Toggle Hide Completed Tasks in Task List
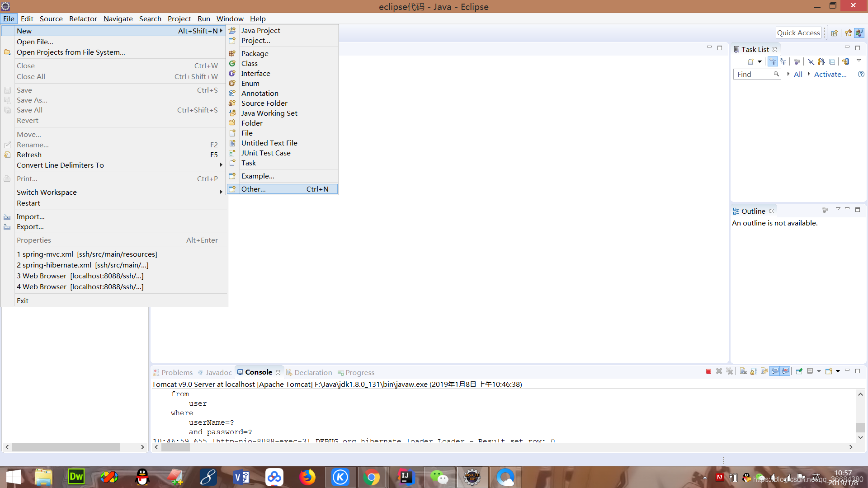The height and width of the screenshot is (488, 868). click(x=811, y=61)
